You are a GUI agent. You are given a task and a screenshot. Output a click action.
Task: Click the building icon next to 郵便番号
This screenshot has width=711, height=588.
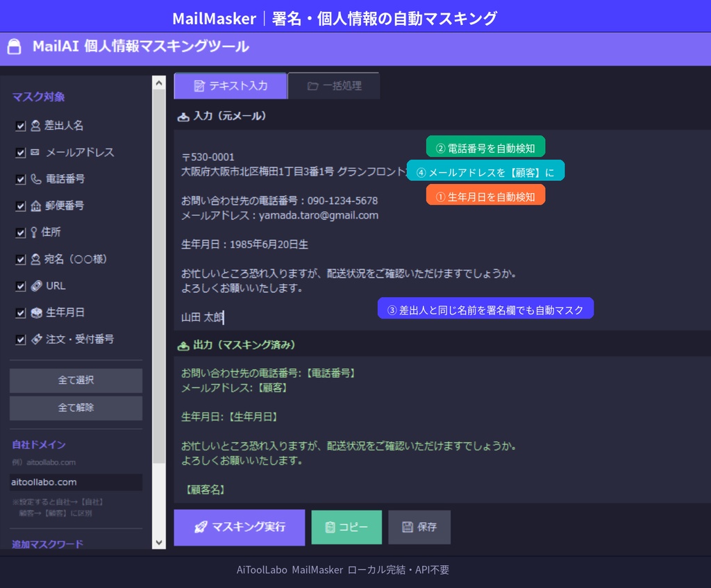(x=35, y=205)
